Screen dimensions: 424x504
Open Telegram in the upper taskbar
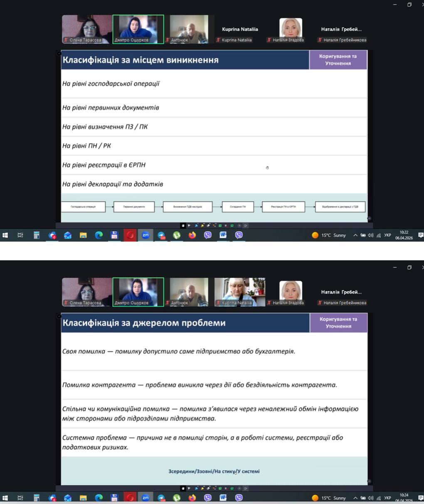(161, 235)
